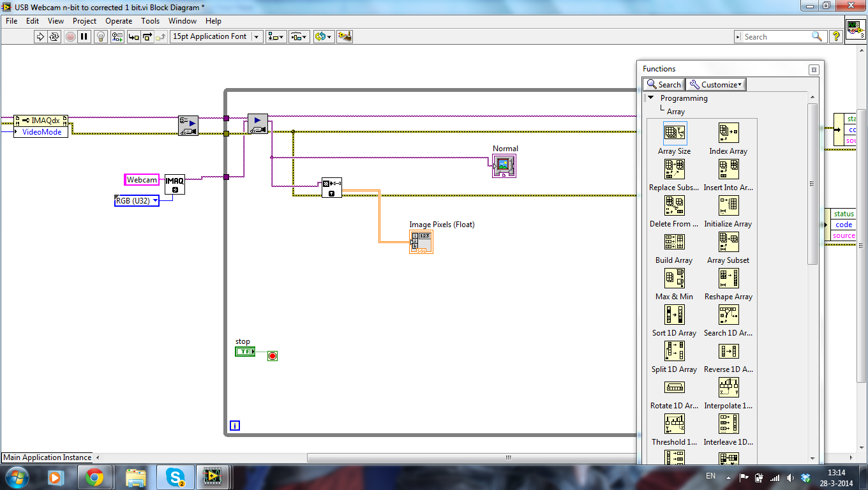The width and height of the screenshot is (868, 490).
Task: Click the IMAQ Create block
Action: [x=175, y=184]
